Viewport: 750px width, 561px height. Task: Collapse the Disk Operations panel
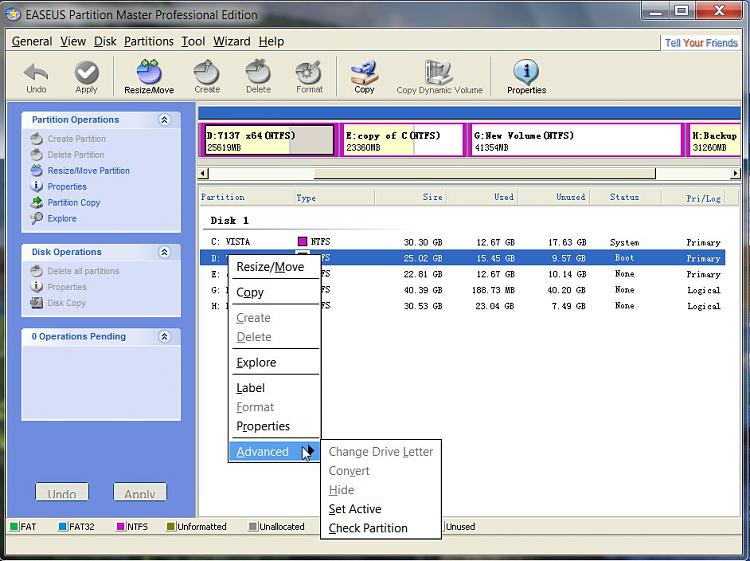[164, 252]
